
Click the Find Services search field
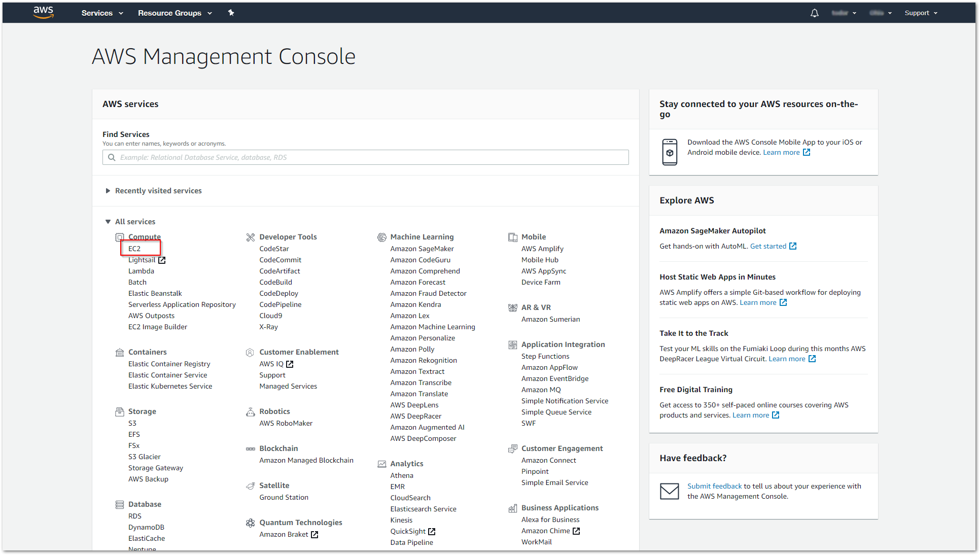point(365,157)
